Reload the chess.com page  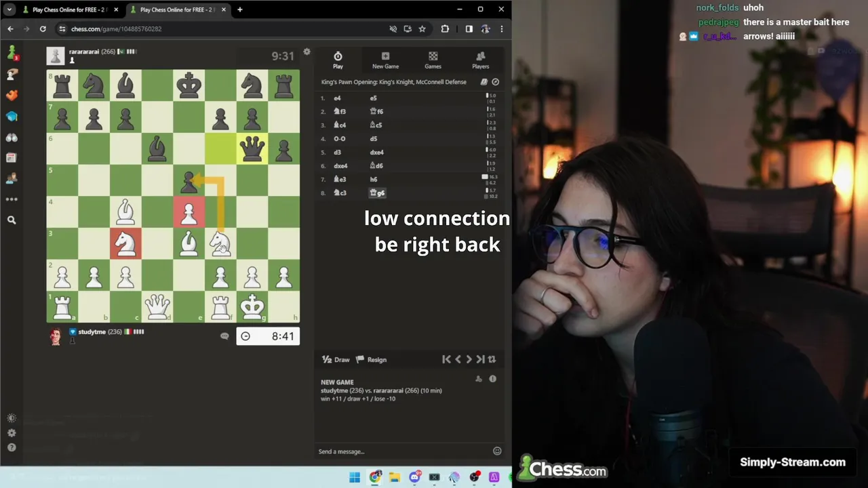coord(43,28)
